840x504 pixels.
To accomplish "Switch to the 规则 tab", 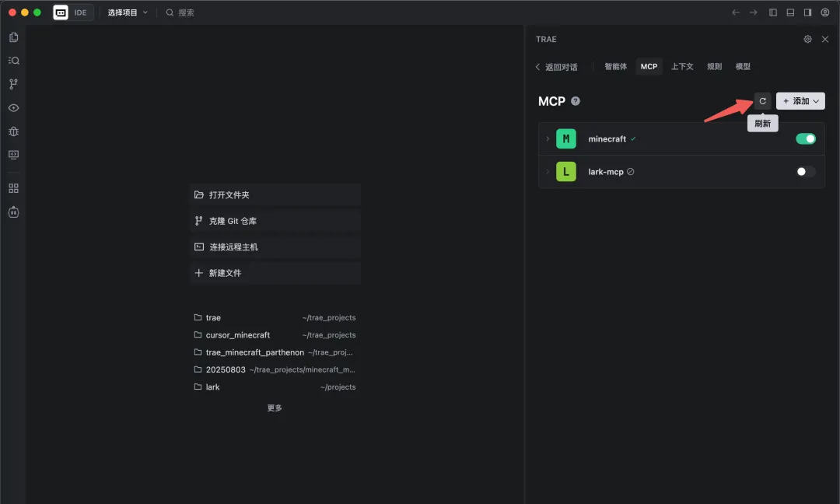I will (714, 66).
